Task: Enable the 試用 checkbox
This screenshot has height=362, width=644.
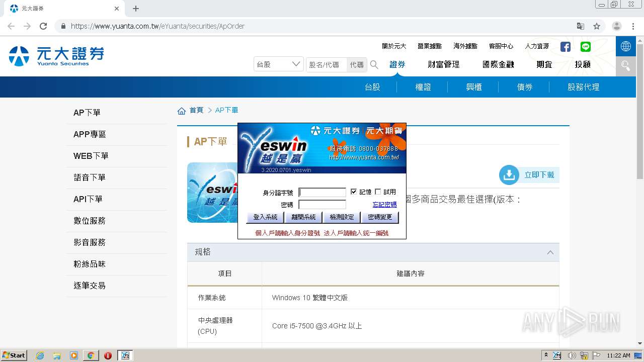Action: pyautogui.click(x=378, y=192)
